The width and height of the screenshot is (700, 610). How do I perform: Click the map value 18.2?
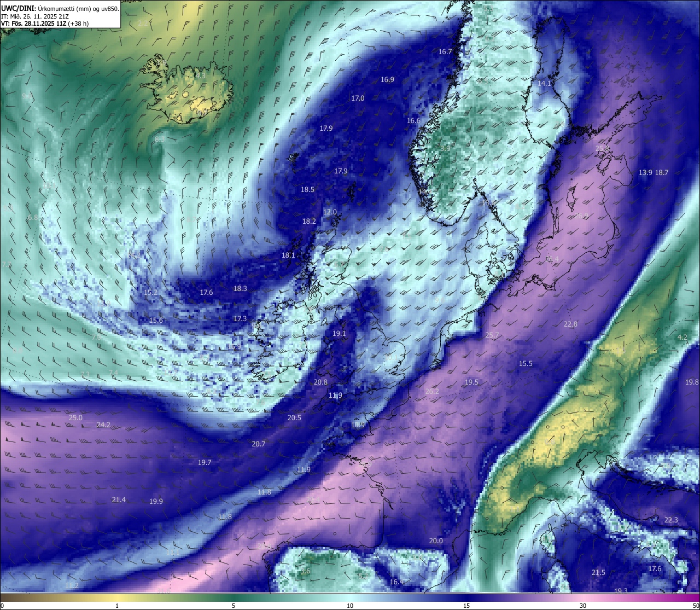coord(309,222)
